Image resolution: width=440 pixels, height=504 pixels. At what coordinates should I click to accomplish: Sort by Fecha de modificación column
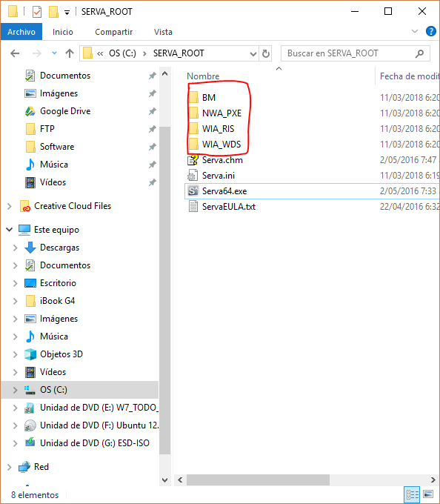click(x=409, y=76)
